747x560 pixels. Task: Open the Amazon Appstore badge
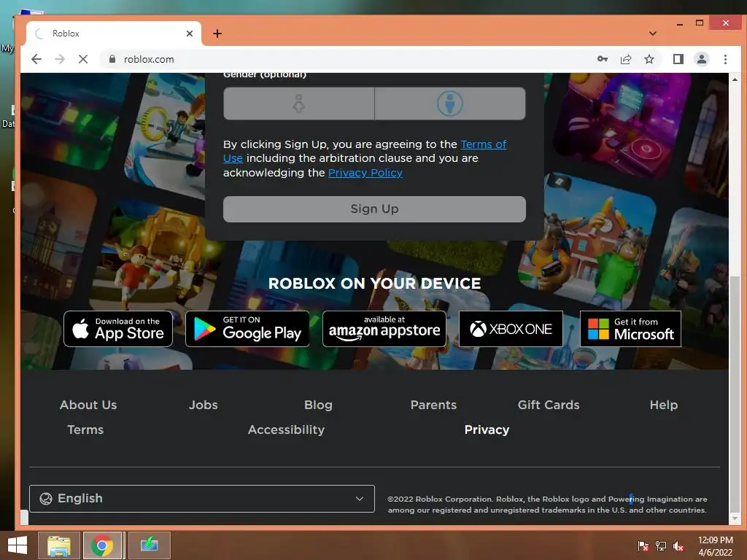pyautogui.click(x=384, y=329)
